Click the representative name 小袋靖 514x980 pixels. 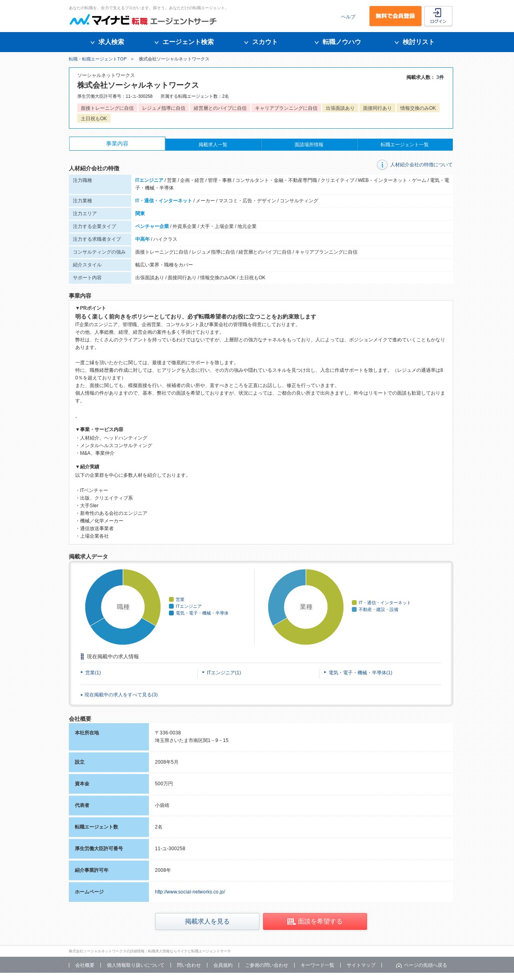(x=162, y=805)
